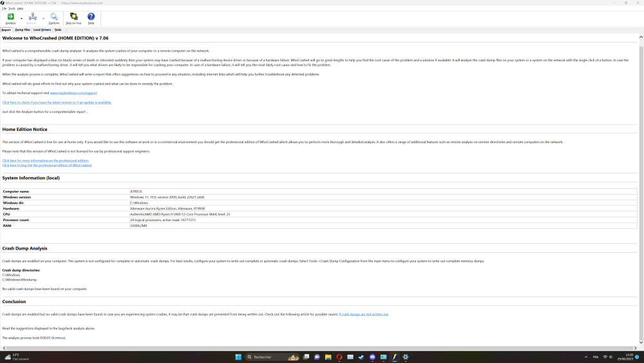Open Steam from the taskbar
The height and width of the screenshot is (363, 644).
tap(361, 357)
